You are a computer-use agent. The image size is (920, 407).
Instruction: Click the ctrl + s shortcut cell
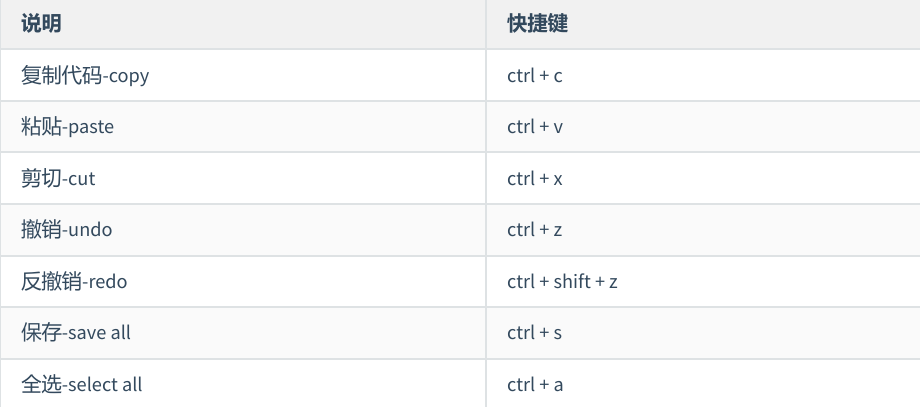click(534, 333)
